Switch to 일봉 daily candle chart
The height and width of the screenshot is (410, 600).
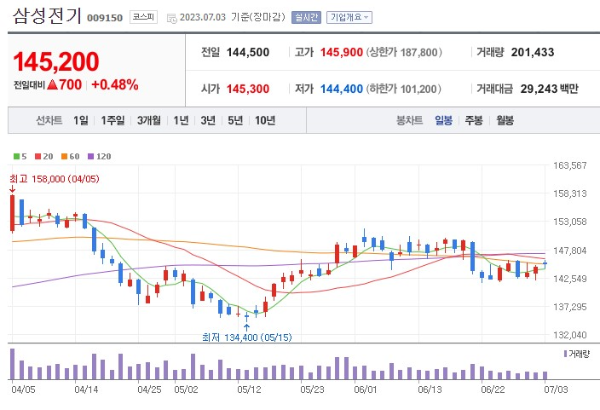(x=443, y=121)
